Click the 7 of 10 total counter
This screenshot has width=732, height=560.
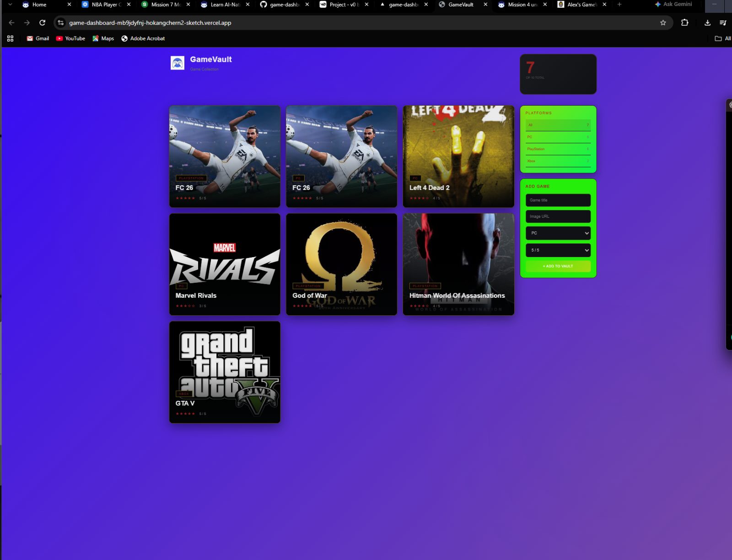pos(558,74)
